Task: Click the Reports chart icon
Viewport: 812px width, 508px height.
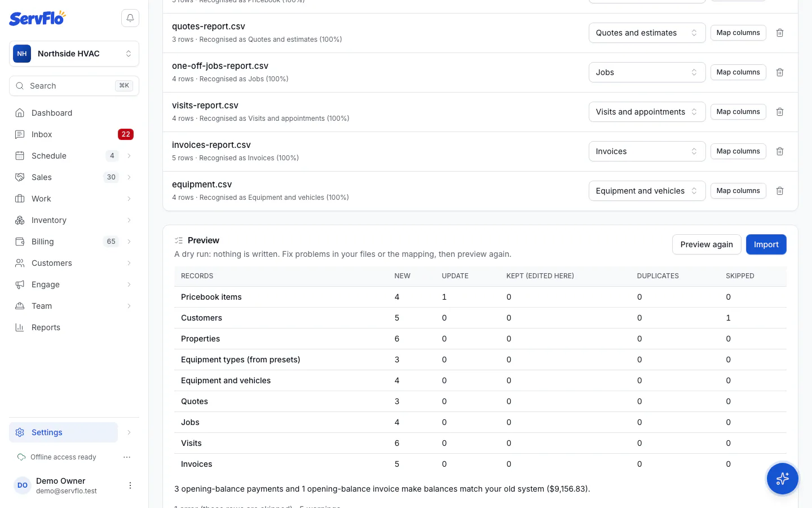Action: [20, 327]
